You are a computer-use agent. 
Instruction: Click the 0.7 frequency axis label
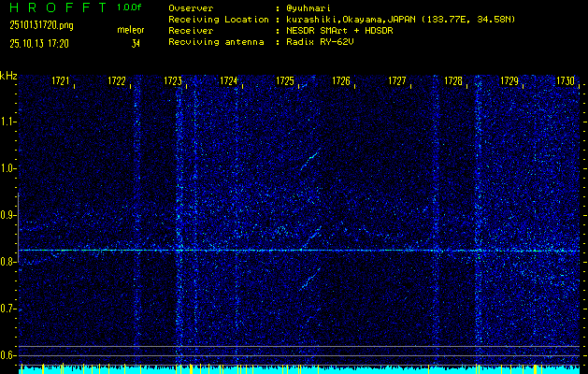8,309
